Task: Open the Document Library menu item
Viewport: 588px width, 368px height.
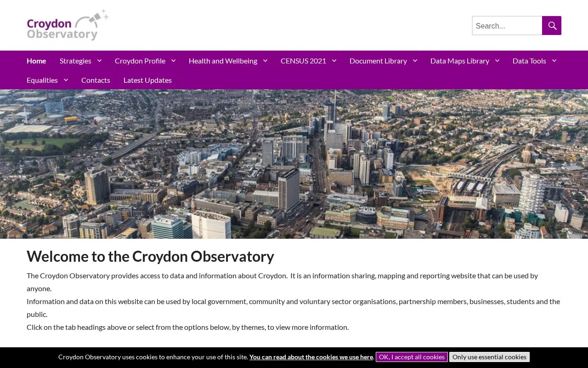Action: click(378, 61)
